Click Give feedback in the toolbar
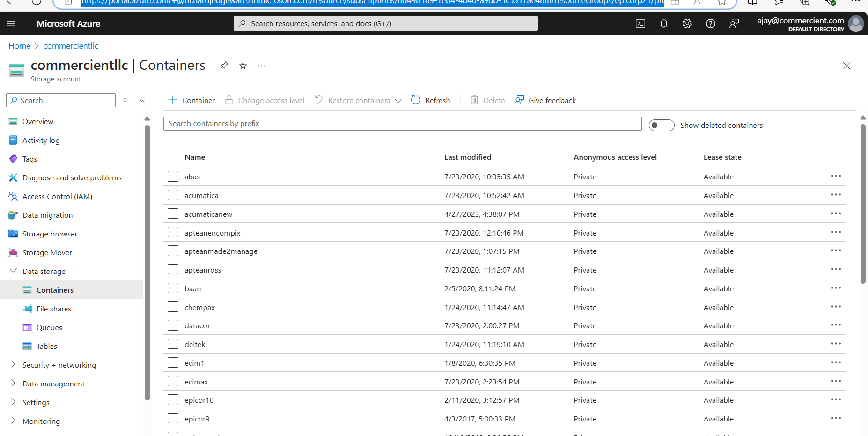The height and width of the screenshot is (436, 868). point(545,100)
